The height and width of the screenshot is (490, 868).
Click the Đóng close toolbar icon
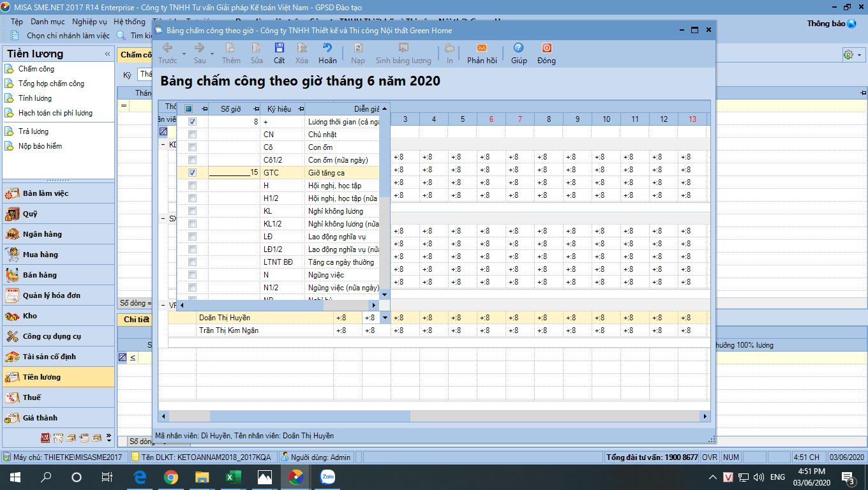click(546, 48)
